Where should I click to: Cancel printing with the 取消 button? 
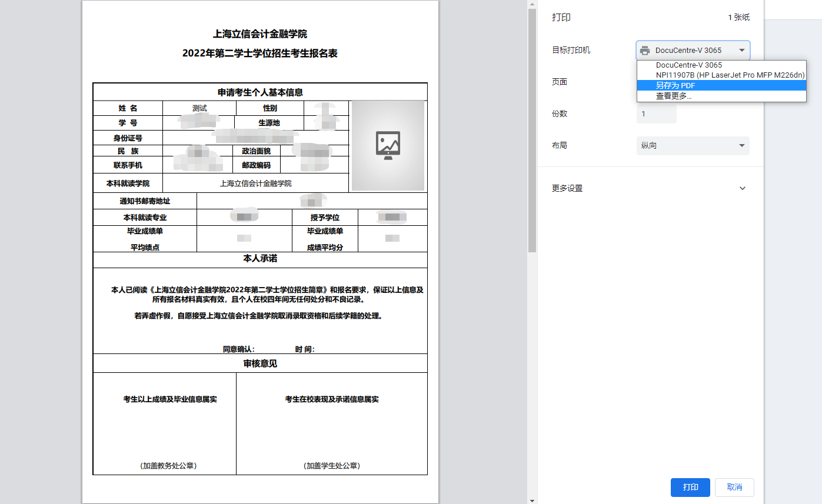click(x=734, y=488)
